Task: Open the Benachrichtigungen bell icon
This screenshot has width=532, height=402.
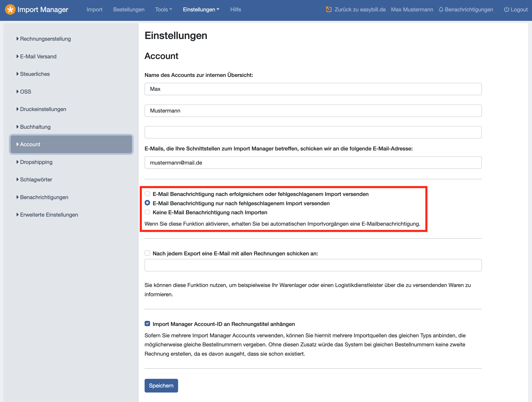Action: point(441,10)
